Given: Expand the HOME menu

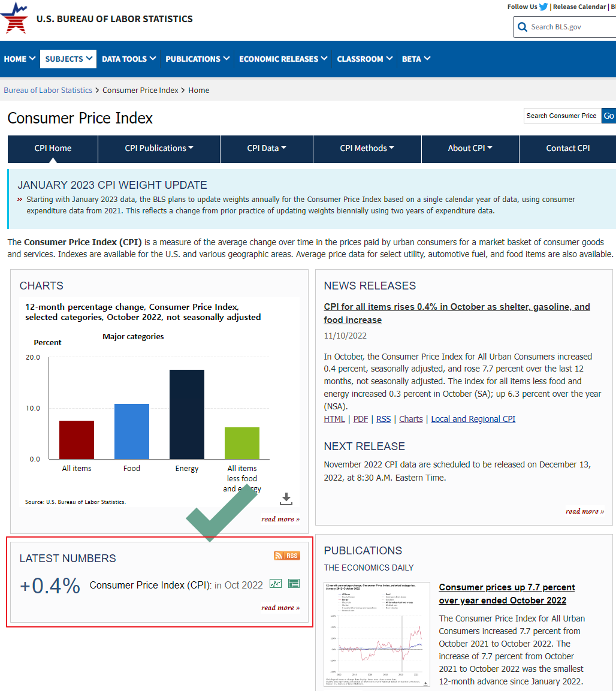Looking at the screenshot, I should click(x=19, y=59).
